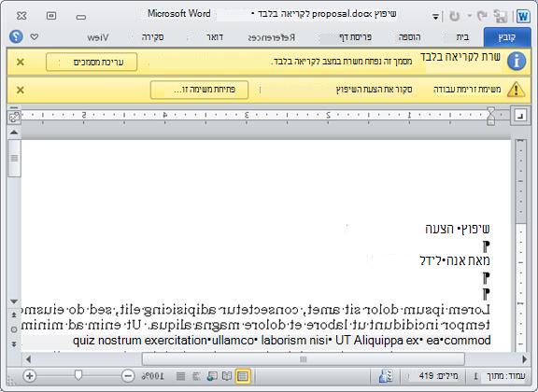Click the horizontal scrollbar left arrow
The image size is (538, 392).
[28, 359]
